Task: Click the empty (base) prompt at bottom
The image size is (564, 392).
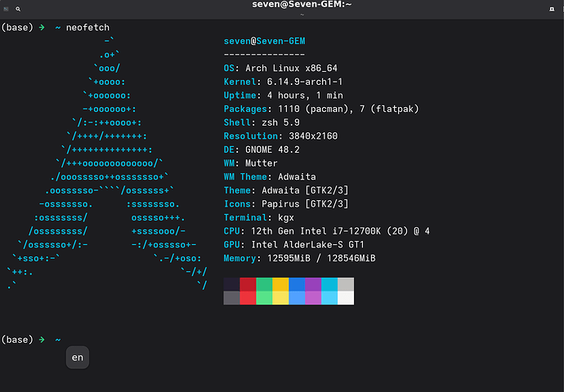Action: [31, 340]
